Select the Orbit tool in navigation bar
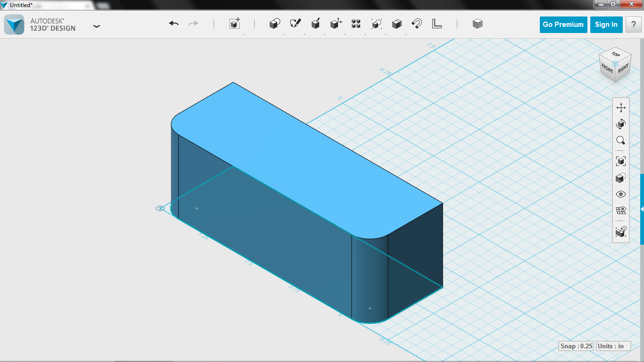 point(621,124)
